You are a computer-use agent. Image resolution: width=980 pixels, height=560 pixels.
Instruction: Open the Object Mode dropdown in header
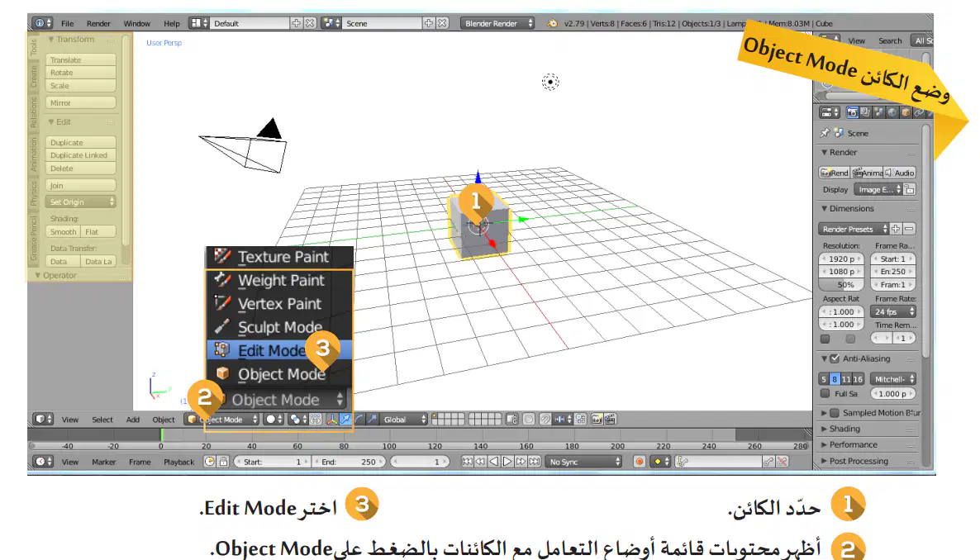(222, 420)
